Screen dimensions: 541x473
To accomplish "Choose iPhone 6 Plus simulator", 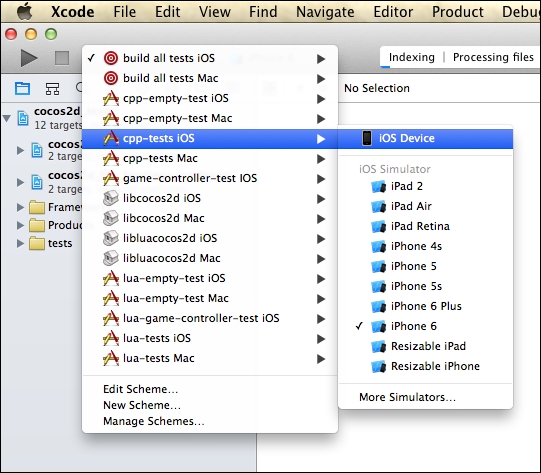I will tap(425, 306).
